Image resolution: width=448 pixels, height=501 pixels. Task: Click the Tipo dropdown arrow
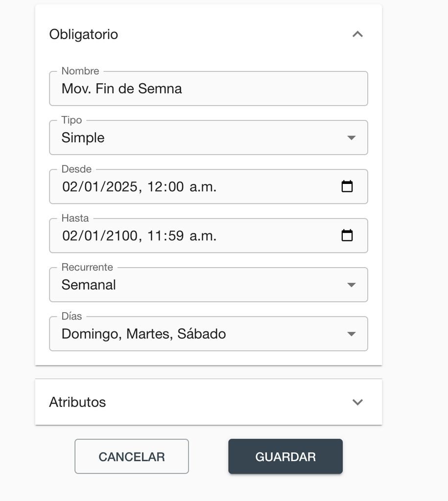pos(351,138)
